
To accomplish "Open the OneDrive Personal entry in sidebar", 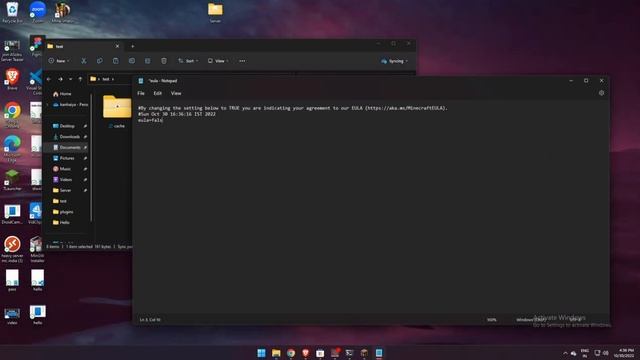I will [70, 105].
